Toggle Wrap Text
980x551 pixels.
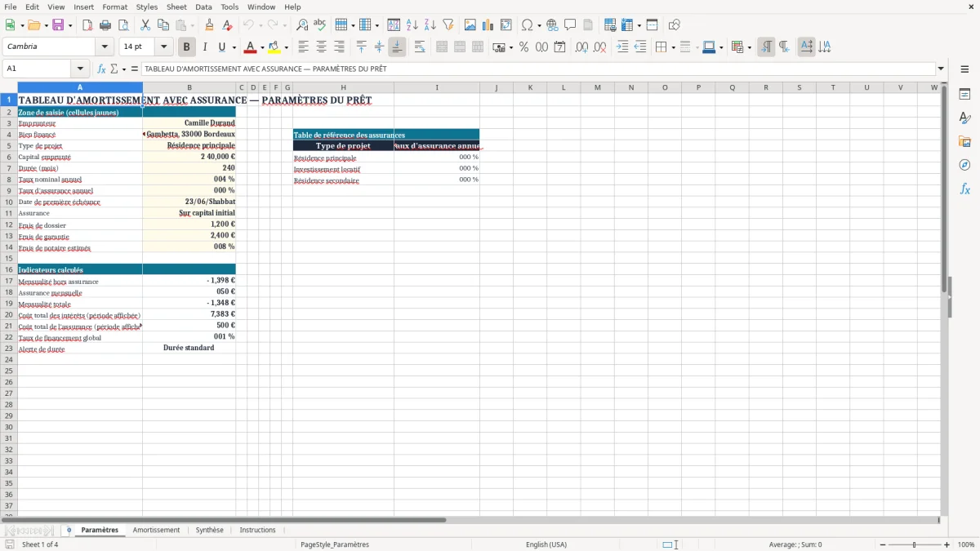tap(420, 47)
